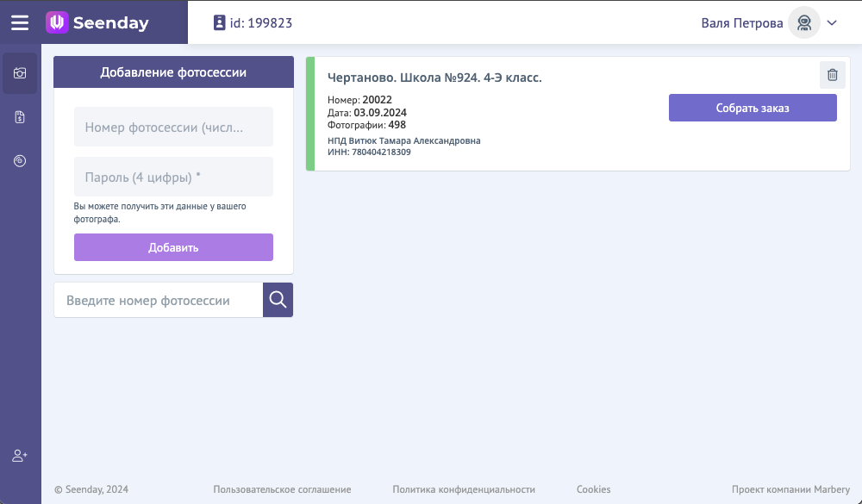
Task: Open profile via Валя Петрова avatar
Action: [803, 22]
